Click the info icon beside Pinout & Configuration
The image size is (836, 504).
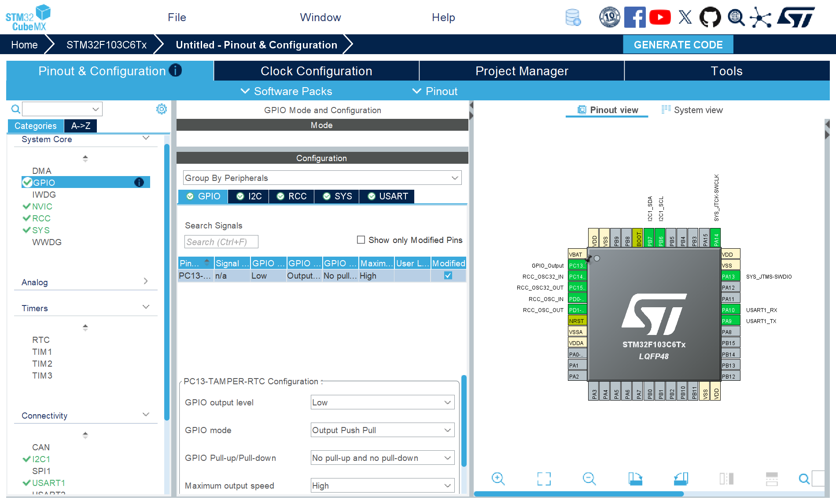coord(175,70)
